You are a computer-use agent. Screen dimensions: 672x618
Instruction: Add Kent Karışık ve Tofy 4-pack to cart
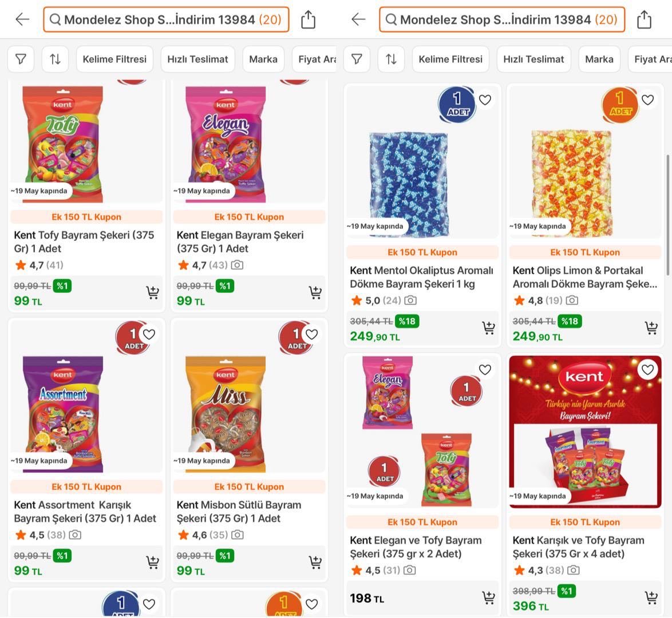click(x=651, y=597)
